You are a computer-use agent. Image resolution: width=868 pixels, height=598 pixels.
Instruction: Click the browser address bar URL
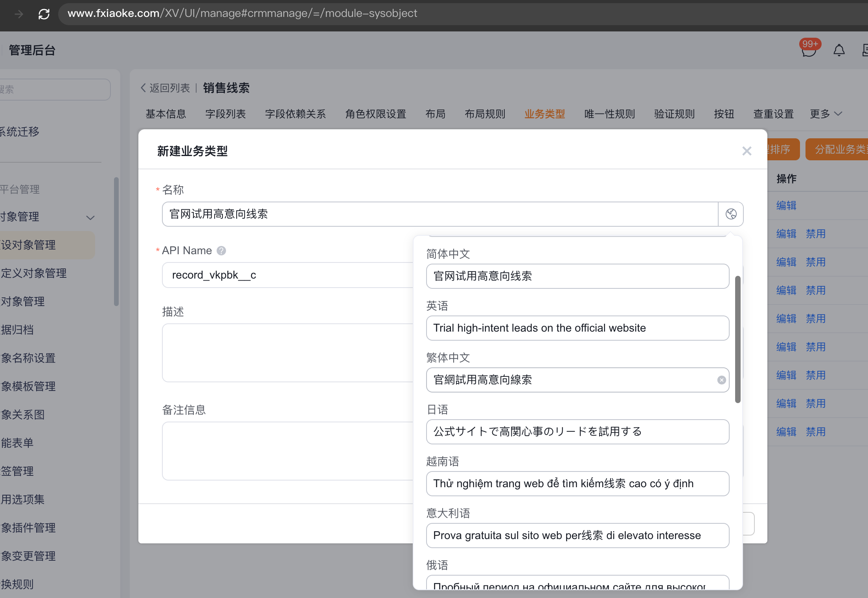[242, 14]
